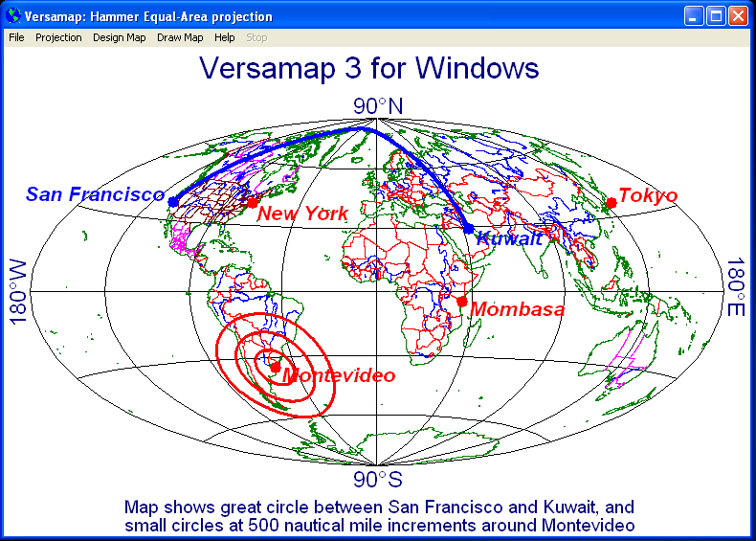
Task: Open the Help menu
Action: click(x=224, y=37)
